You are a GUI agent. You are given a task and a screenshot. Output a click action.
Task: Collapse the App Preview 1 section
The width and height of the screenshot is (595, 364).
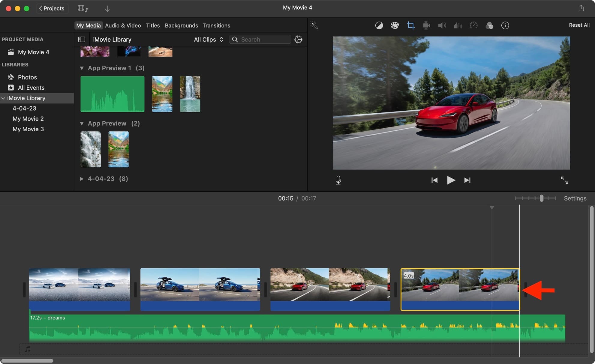coord(82,68)
